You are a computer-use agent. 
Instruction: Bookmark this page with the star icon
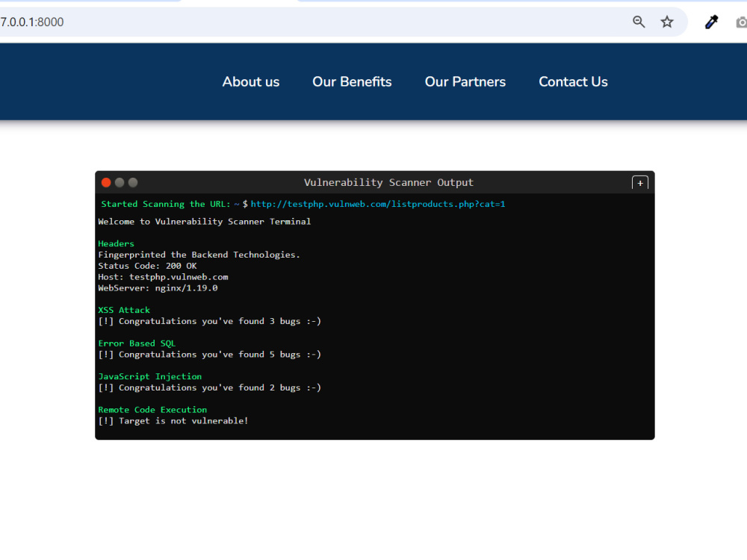tap(667, 22)
